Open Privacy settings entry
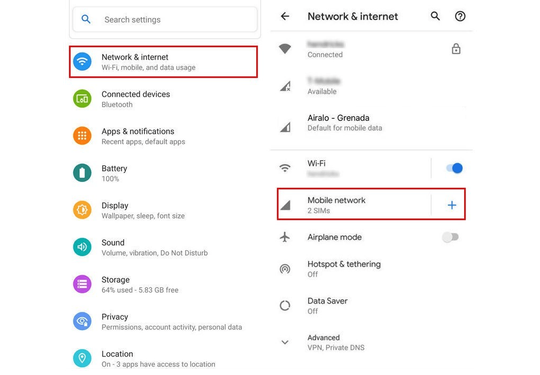The image size is (540, 375). [163, 322]
